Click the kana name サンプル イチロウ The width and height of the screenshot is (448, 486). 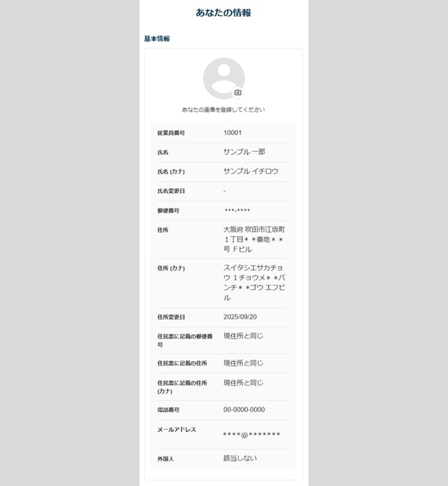coord(251,171)
